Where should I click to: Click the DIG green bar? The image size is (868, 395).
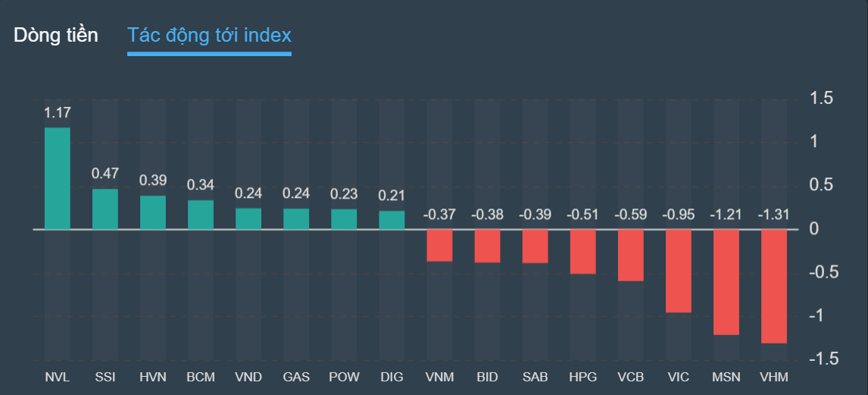coord(392,220)
